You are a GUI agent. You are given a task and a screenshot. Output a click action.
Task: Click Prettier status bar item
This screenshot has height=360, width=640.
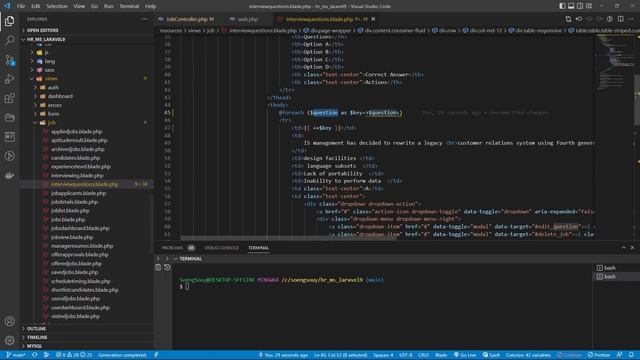point(599,355)
